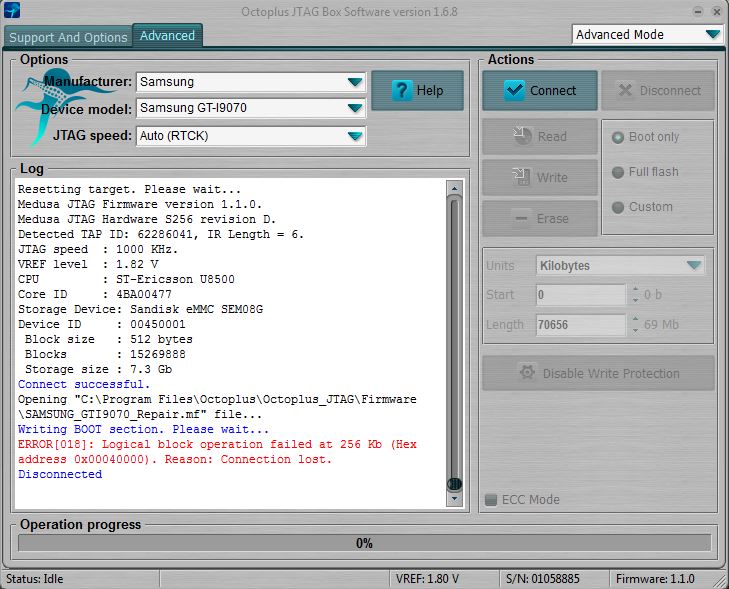Select the Custom radio option

click(617, 207)
